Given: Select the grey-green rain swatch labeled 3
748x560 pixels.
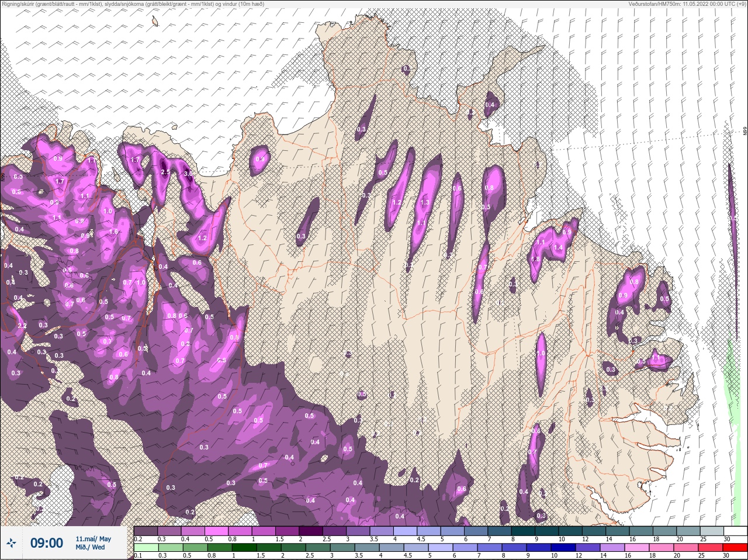Looking at the screenshot, I should (342, 548).
